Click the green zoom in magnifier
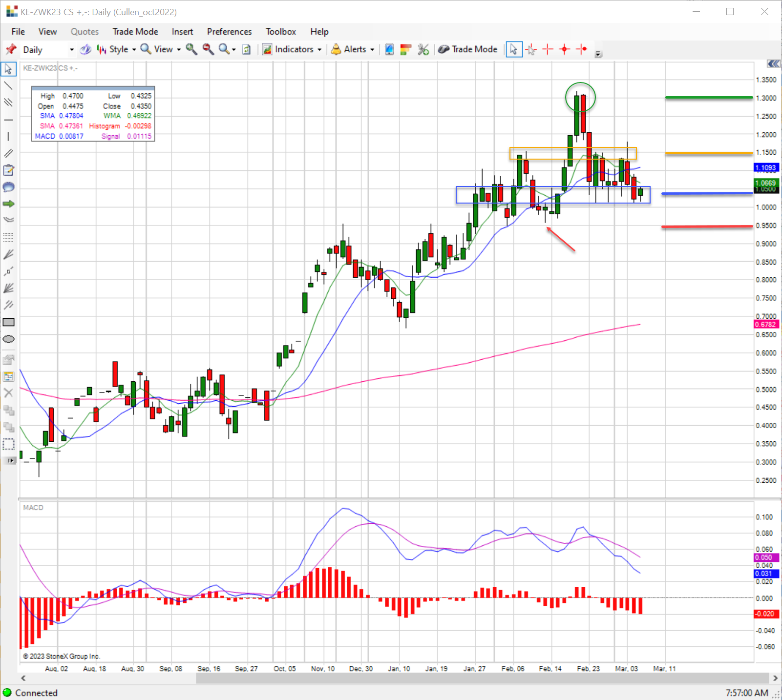Viewport: 782px width, 700px height. (191, 49)
